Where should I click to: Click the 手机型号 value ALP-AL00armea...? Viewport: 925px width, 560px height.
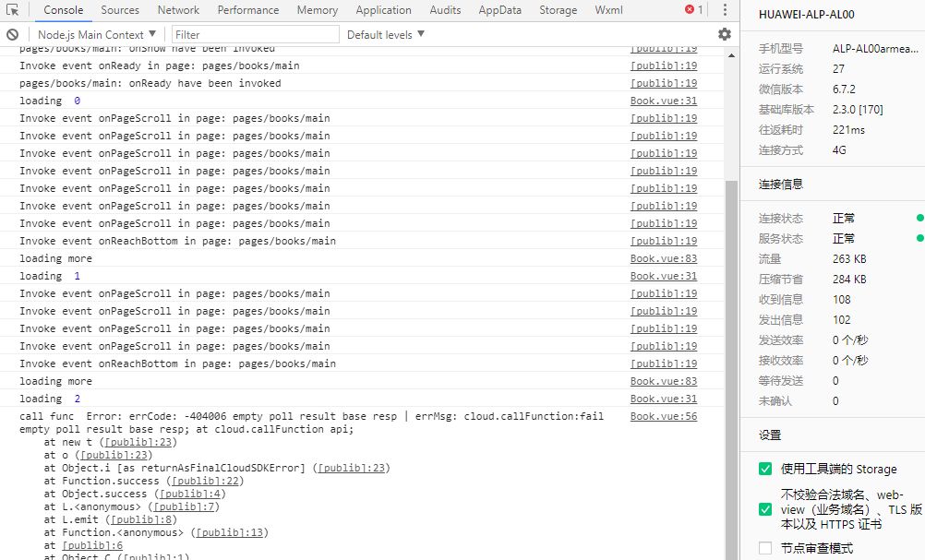point(875,48)
